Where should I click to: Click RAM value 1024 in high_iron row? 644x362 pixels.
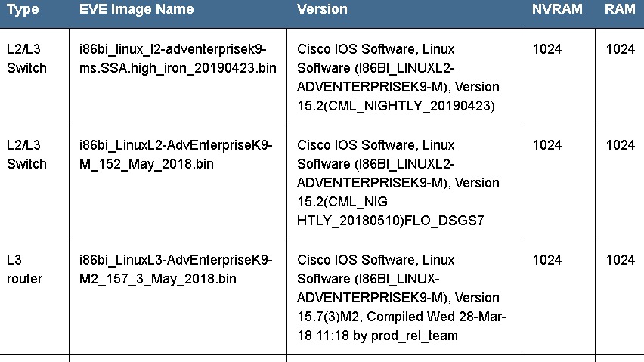click(621, 49)
